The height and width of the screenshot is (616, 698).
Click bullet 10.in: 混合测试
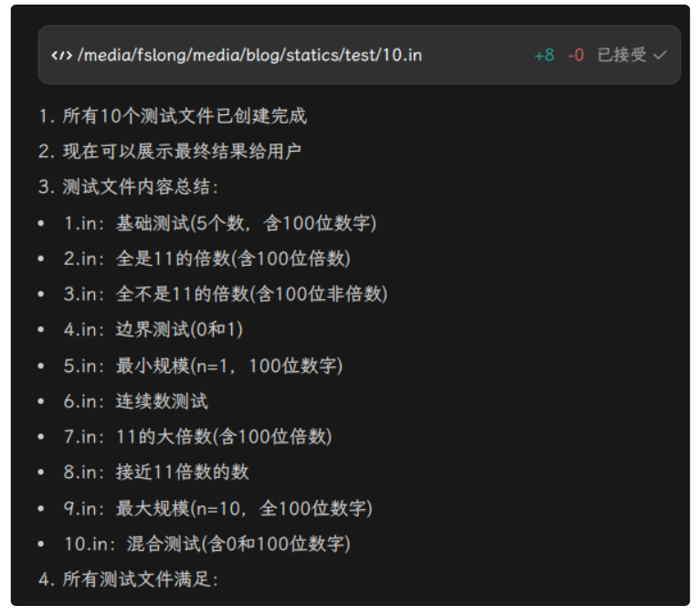point(207,544)
